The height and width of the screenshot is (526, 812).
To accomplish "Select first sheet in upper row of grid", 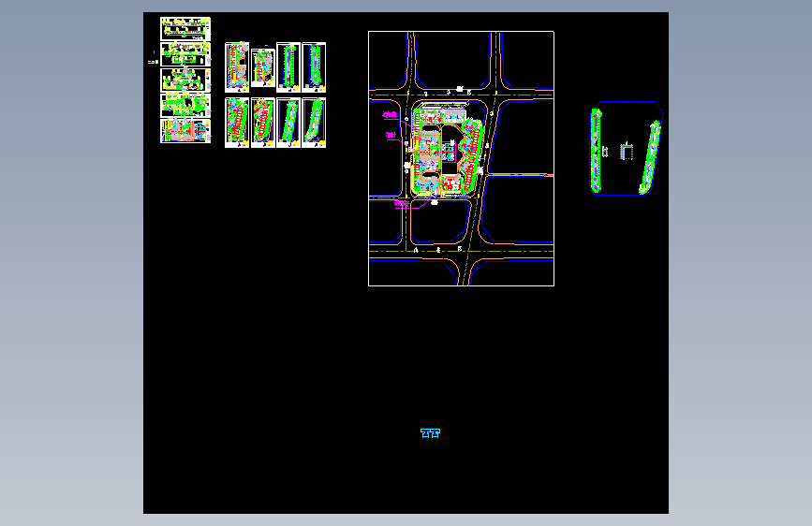I will click(x=237, y=67).
